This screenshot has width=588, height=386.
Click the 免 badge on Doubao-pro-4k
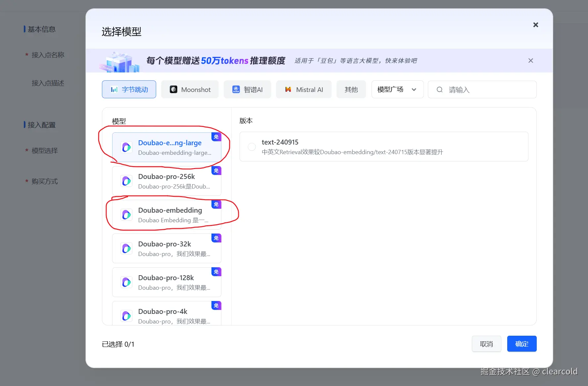[216, 306]
